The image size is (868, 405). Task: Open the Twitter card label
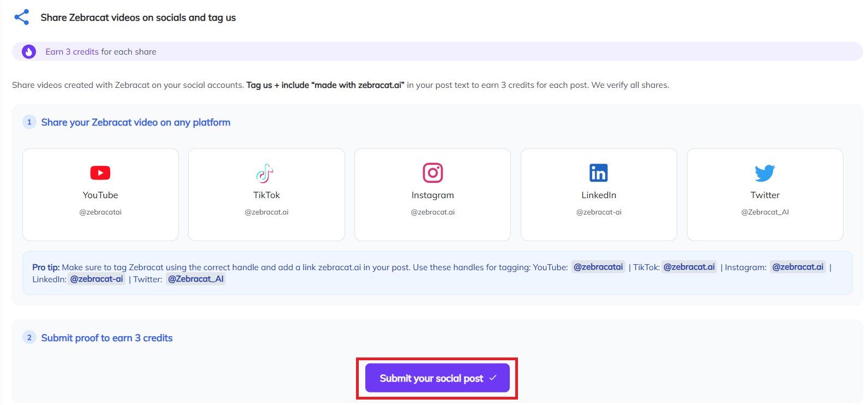765,195
